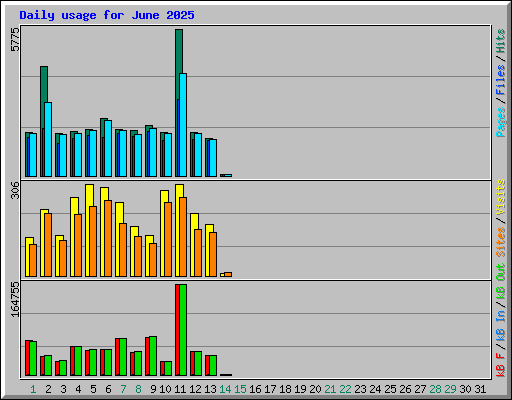Click day 16 on the x-axis
The height and width of the screenshot is (400, 512).
tap(255, 389)
